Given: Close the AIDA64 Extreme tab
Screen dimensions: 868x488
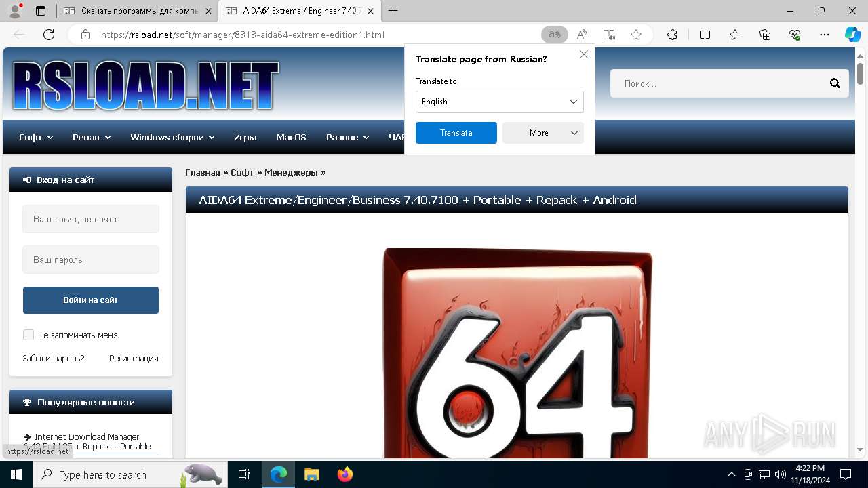Looking at the screenshot, I should coord(370,11).
